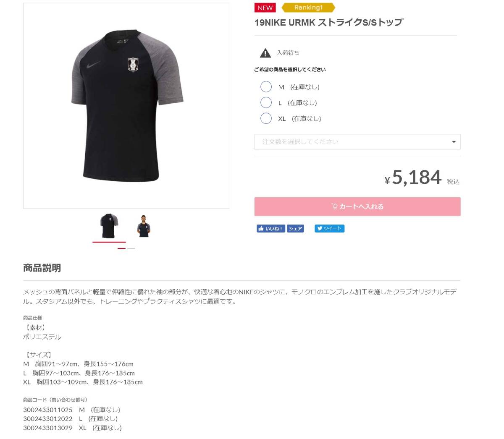Viewport: 504px width, 439px height.
Task: Click the cart icon in the add-to-cart button
Action: pos(334,206)
